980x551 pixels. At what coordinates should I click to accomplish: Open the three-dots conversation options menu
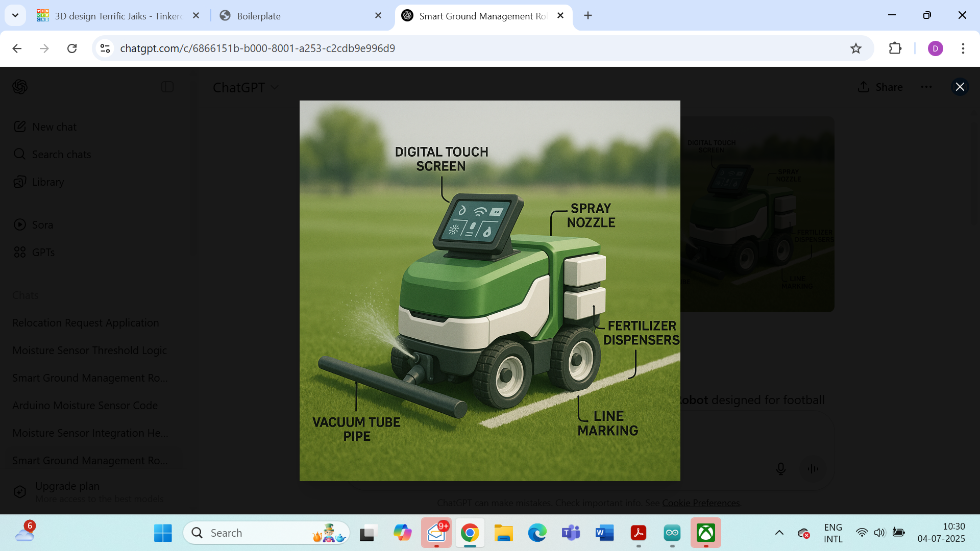click(x=926, y=87)
